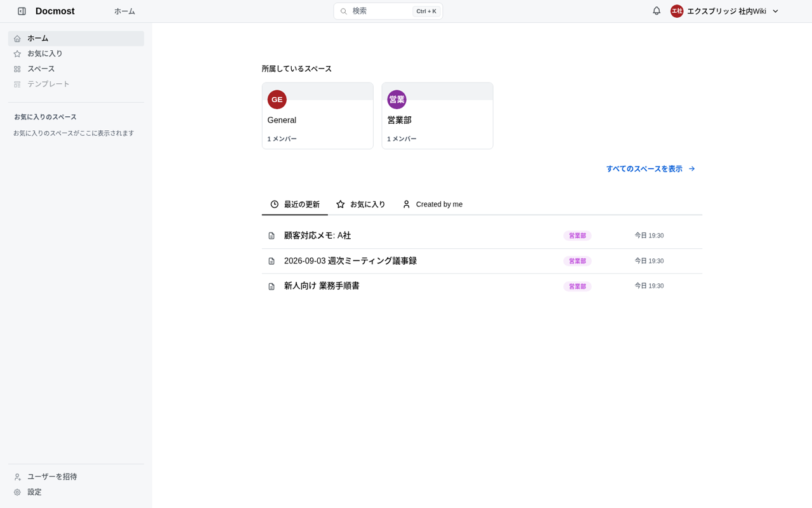Expand the workspace menu chevron
The width and height of the screenshot is (812, 508).
(775, 11)
